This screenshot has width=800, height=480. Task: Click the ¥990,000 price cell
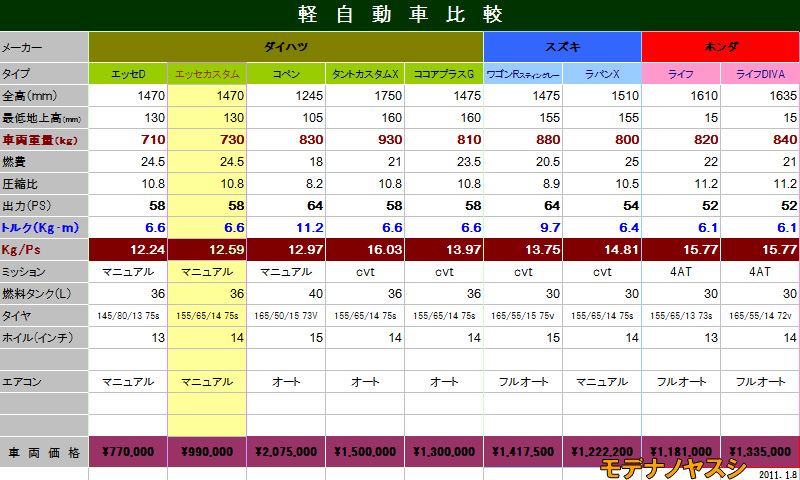207,452
